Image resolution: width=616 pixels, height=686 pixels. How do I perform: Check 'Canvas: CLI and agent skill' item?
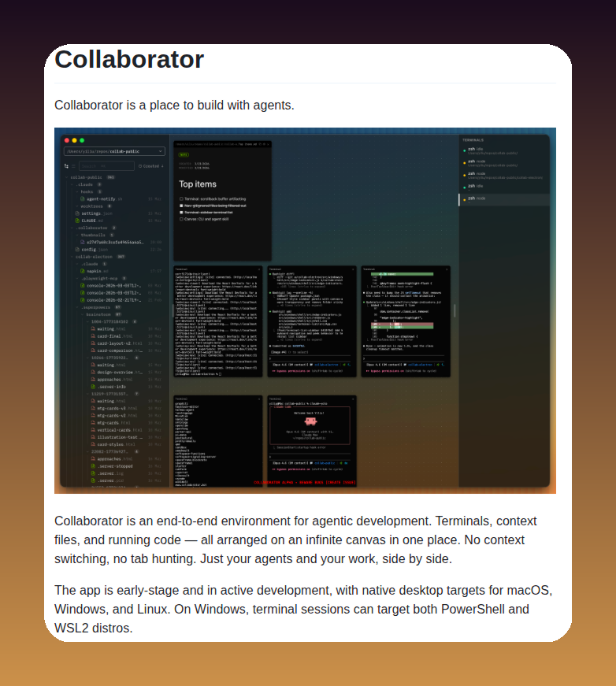pos(181,219)
